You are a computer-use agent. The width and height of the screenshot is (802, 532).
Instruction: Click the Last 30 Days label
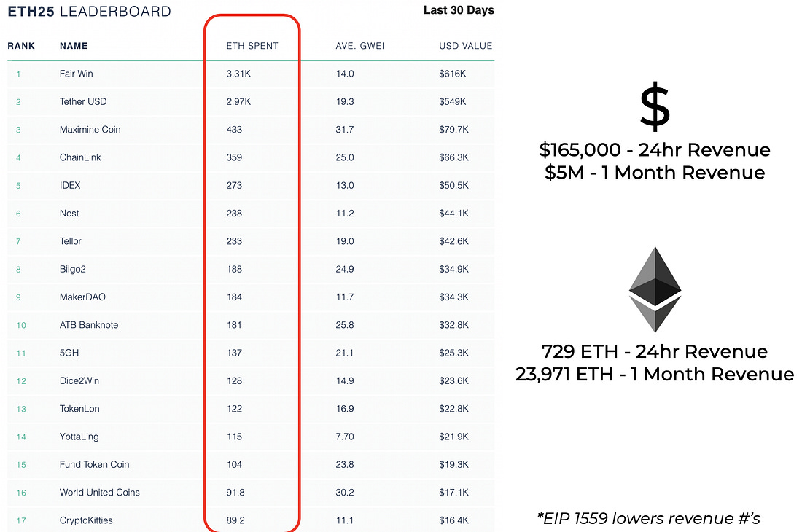click(459, 10)
